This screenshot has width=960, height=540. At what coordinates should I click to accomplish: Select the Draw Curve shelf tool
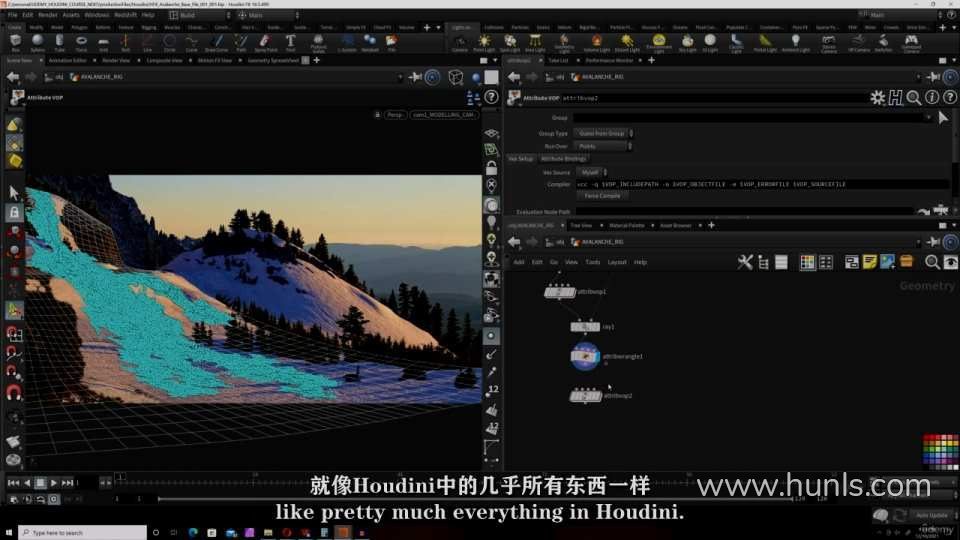point(216,42)
